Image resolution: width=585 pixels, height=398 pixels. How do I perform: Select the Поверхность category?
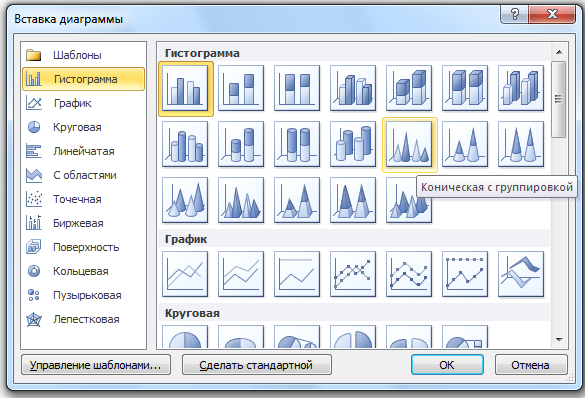pyautogui.click(x=84, y=247)
